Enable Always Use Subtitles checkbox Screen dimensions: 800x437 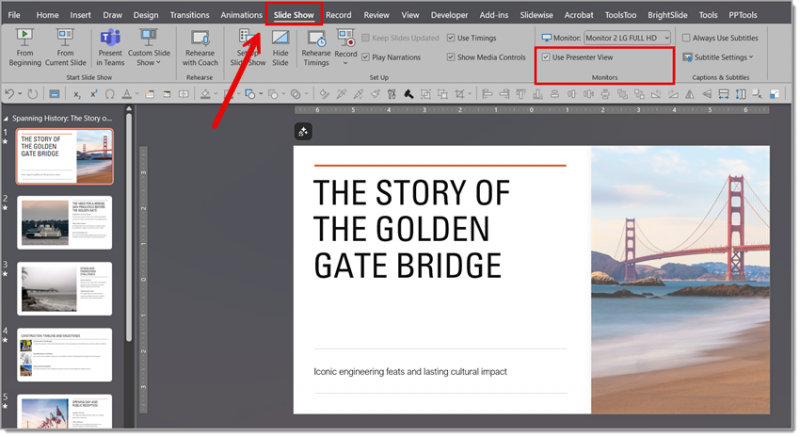686,38
